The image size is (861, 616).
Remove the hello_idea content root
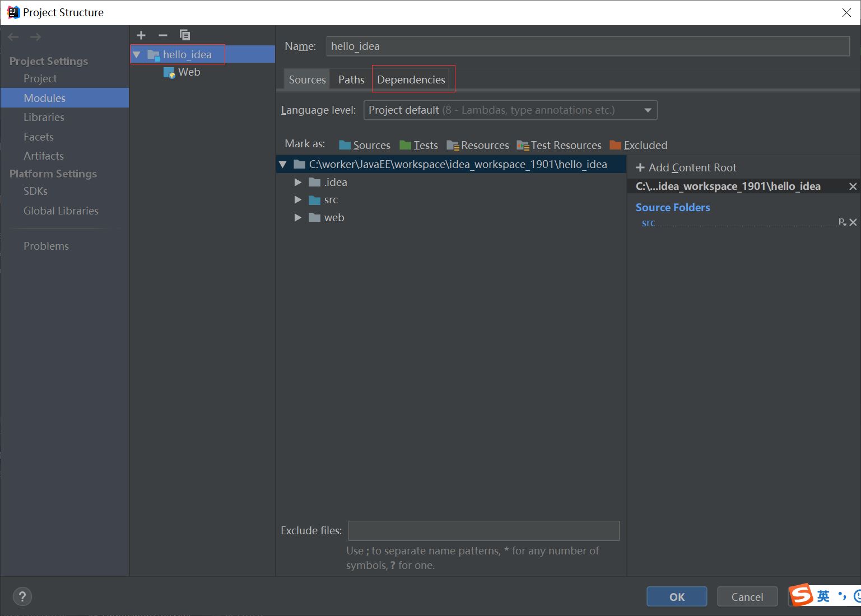(853, 186)
